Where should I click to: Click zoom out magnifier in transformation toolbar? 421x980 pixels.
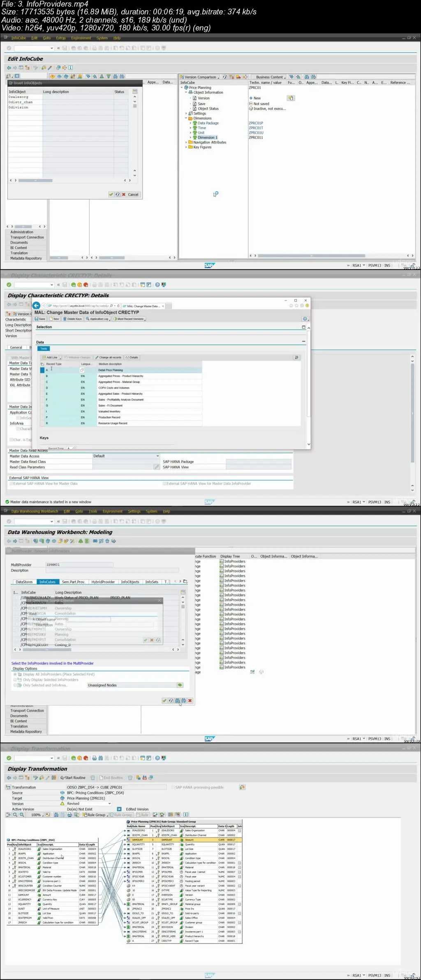(21, 815)
